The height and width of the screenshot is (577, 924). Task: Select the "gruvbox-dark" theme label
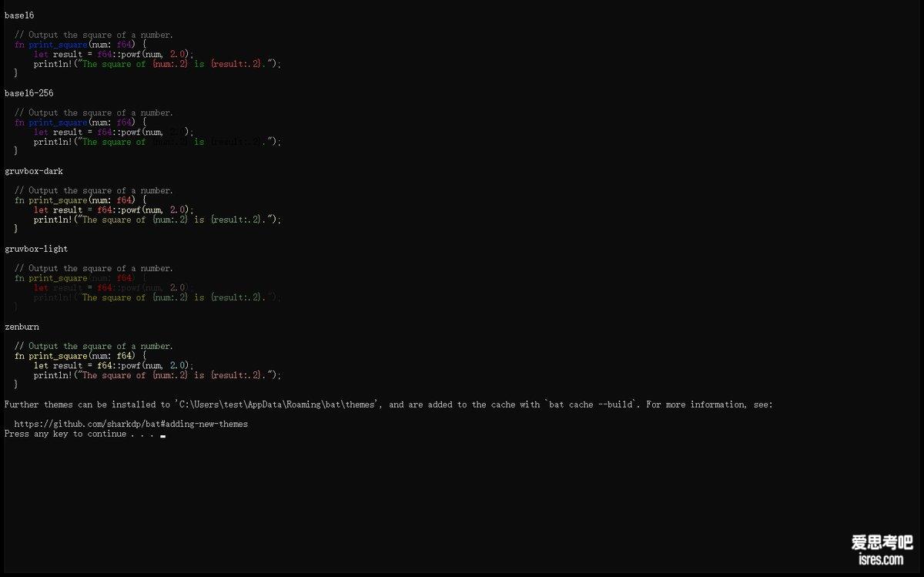coord(34,171)
